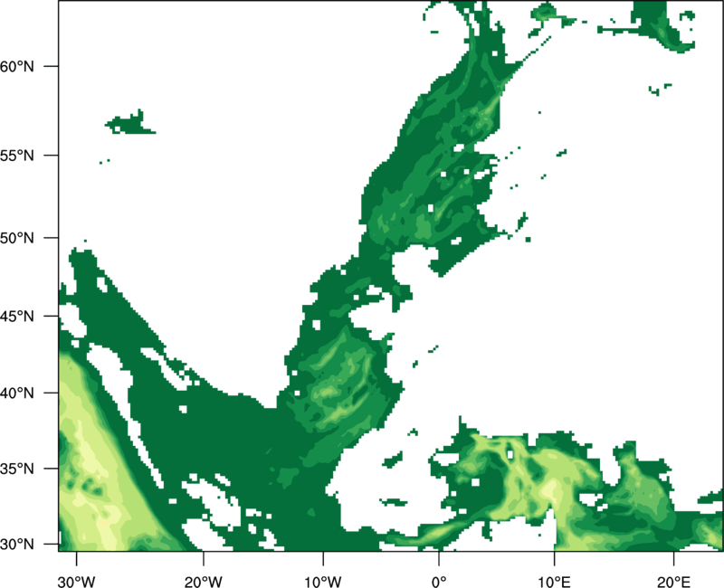Click the 45°N latitude label
The height and width of the screenshot is (588, 724).
pyautogui.click(x=17, y=317)
